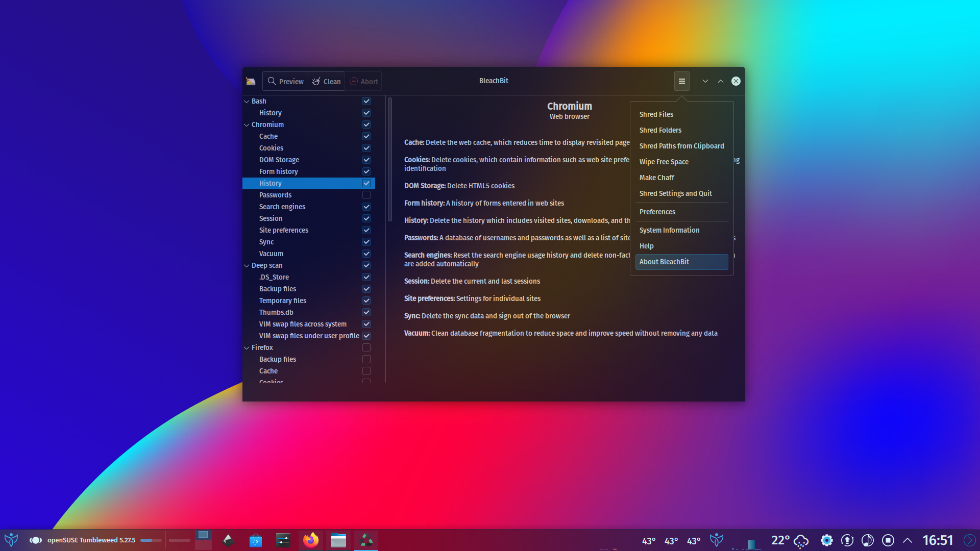980x551 pixels.
Task: Open About BleachBit
Action: click(681, 262)
